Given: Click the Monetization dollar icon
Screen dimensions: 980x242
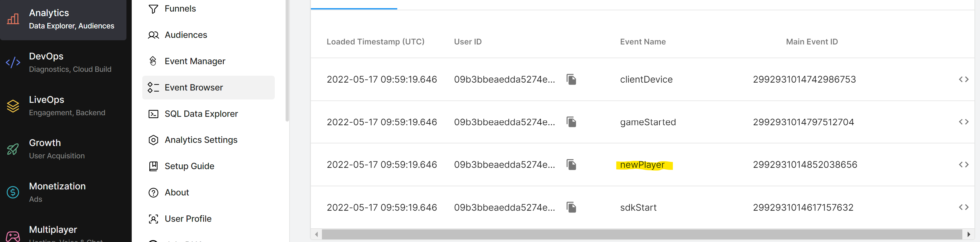Looking at the screenshot, I should (13, 192).
